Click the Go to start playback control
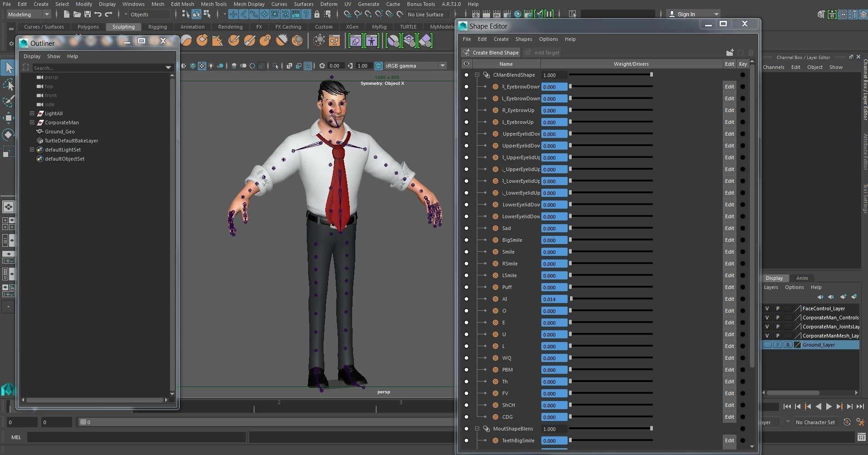 [787, 406]
